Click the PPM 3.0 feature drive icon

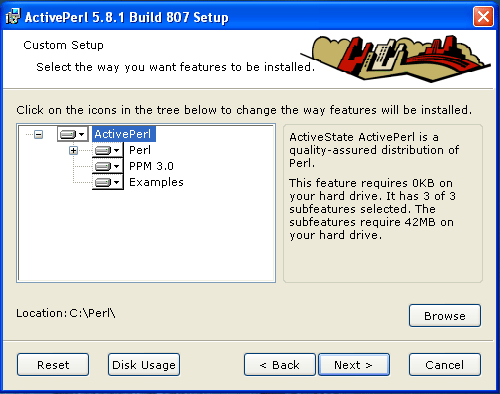click(x=103, y=166)
